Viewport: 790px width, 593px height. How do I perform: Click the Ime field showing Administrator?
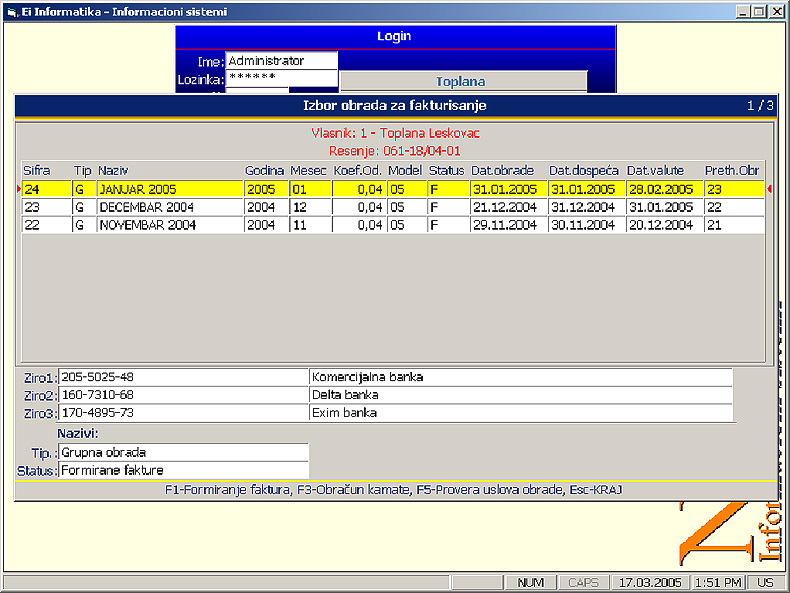tap(281, 61)
